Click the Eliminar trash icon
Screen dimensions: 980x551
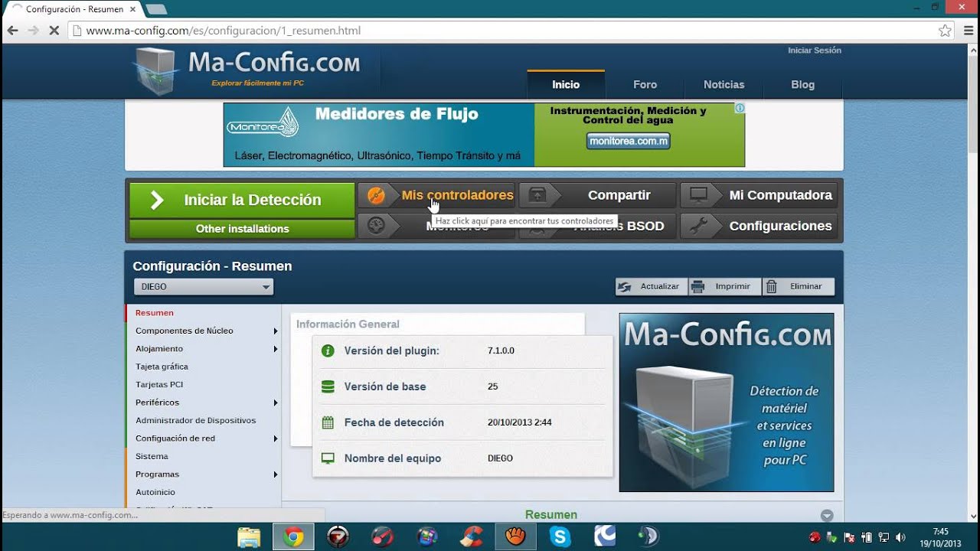[771, 286]
